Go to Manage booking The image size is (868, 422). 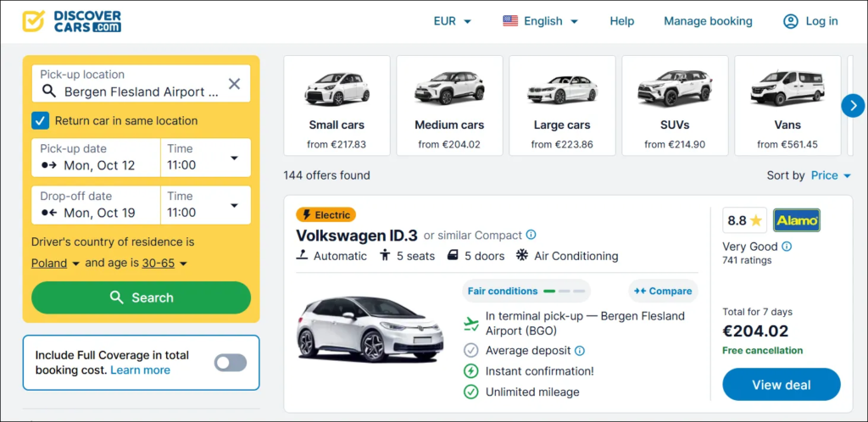point(708,21)
